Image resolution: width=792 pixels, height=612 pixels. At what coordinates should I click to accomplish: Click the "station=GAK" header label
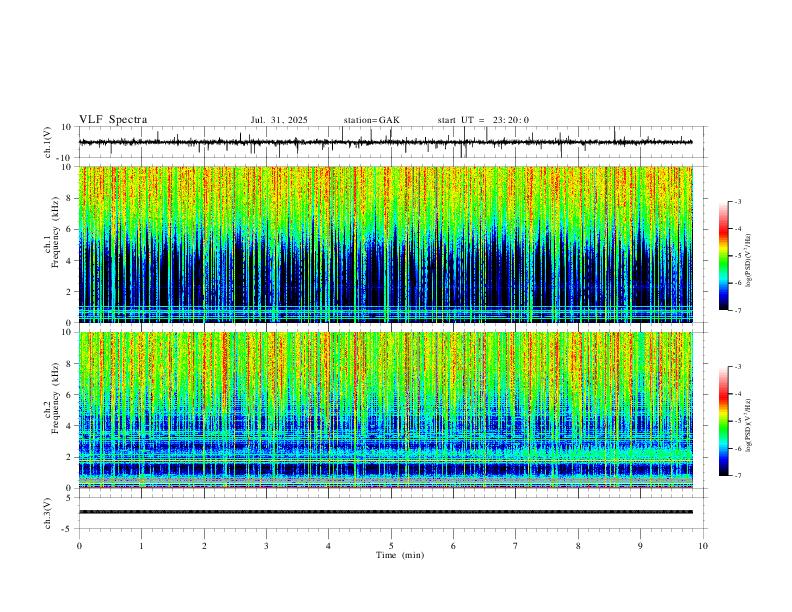372,120
